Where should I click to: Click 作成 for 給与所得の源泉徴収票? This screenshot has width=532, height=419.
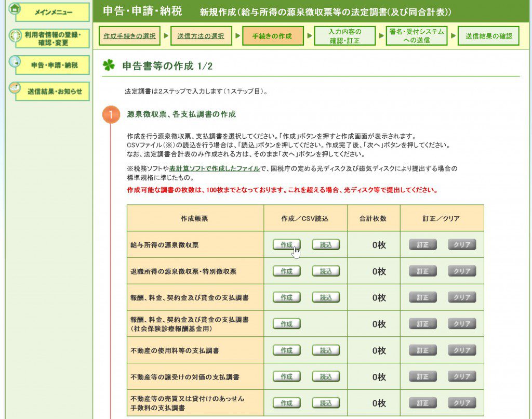[x=286, y=245]
